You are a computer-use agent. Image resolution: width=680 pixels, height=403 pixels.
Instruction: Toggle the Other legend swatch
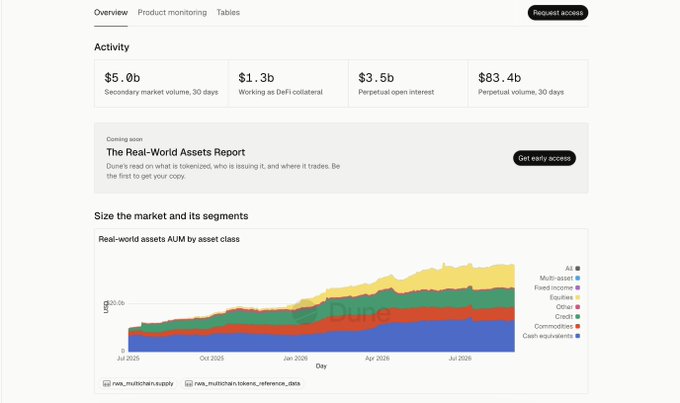click(578, 307)
